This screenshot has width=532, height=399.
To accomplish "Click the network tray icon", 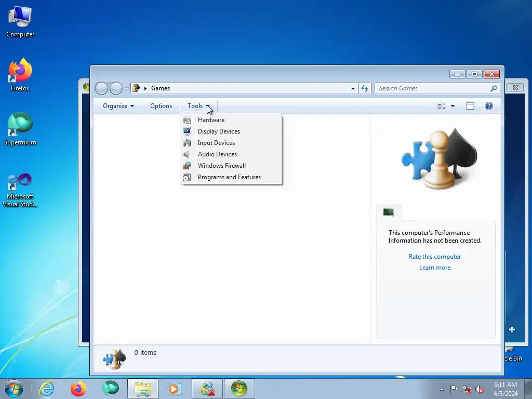I will (467, 389).
